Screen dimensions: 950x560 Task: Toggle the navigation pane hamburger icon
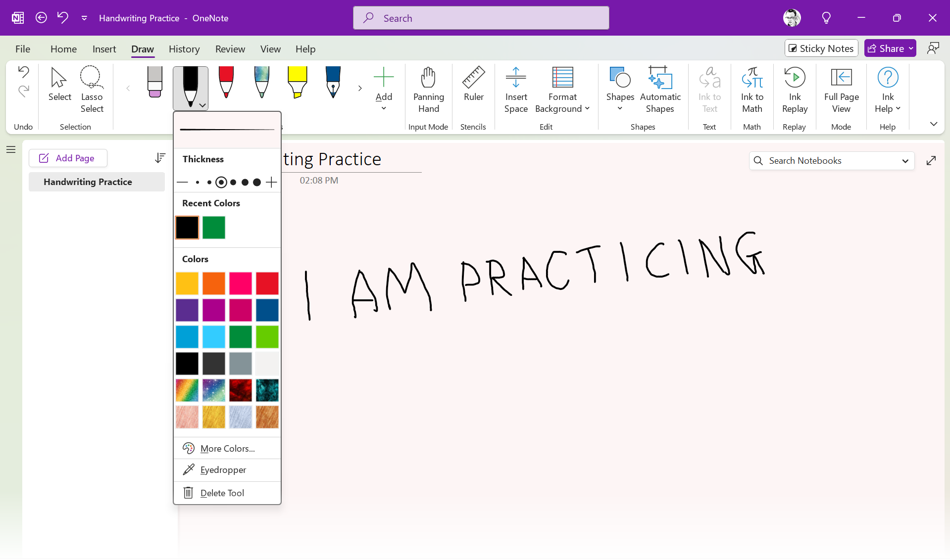click(x=11, y=149)
